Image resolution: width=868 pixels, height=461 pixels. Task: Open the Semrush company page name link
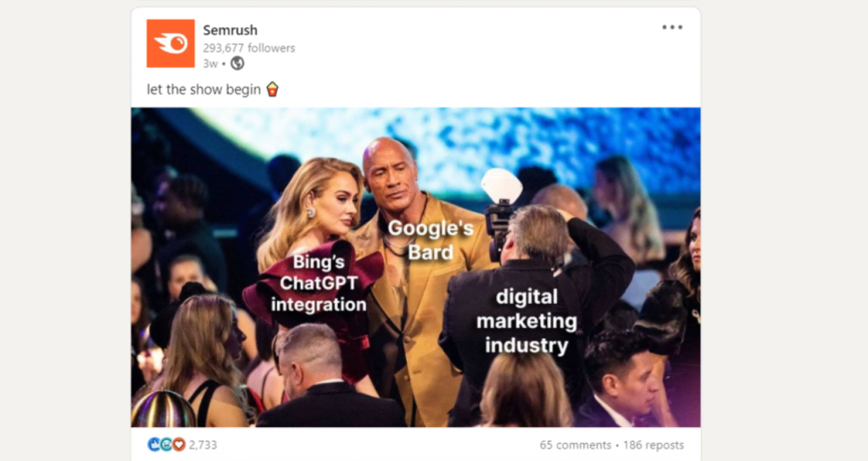tap(230, 30)
